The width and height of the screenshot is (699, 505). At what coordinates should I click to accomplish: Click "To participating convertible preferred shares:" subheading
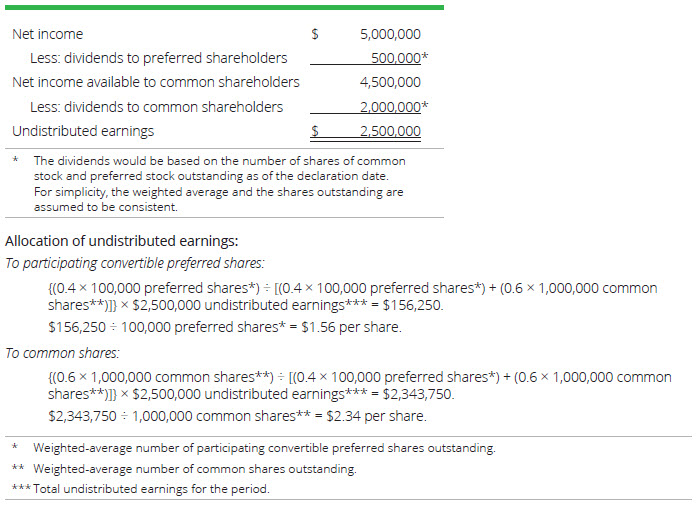[x=134, y=264]
